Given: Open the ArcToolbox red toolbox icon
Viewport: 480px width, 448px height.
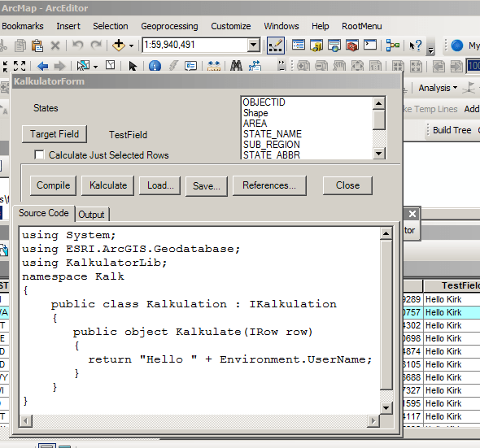Looking at the screenshot, I should 352,46.
